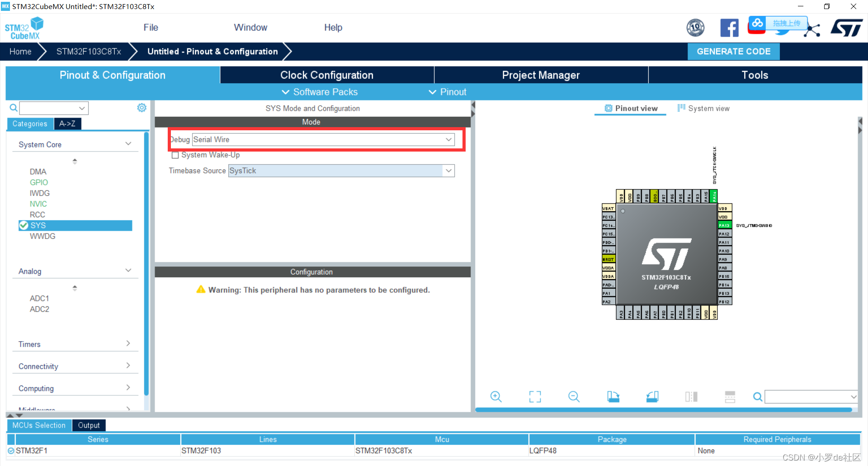Screen dimensions: 868x466
Task: Click the Untitled - Pinout & Configuration breadcrumb
Action: click(212, 52)
